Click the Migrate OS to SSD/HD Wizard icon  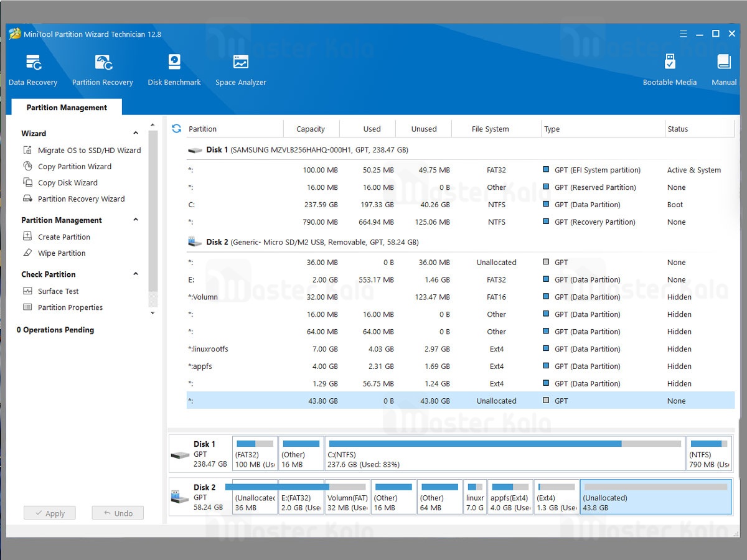point(27,150)
